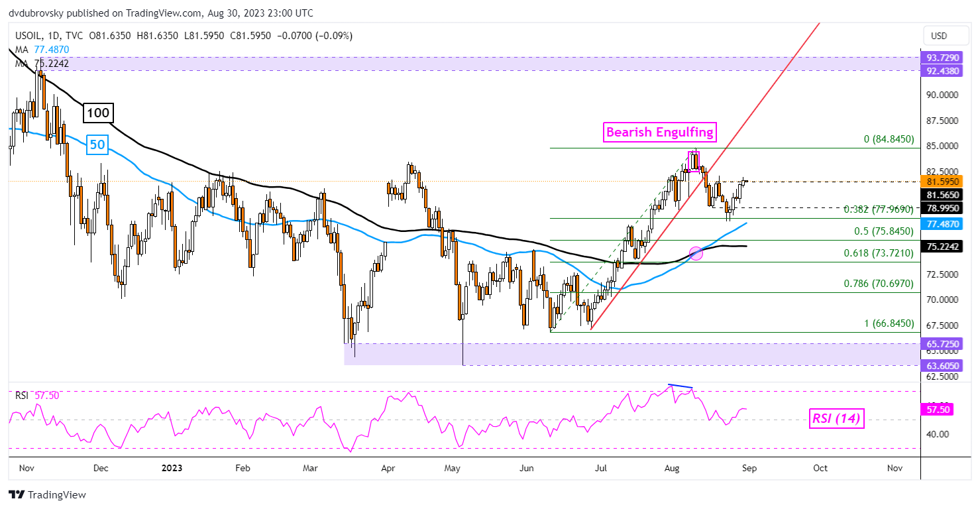Click the 65.7250 purple price tag

click(x=941, y=344)
